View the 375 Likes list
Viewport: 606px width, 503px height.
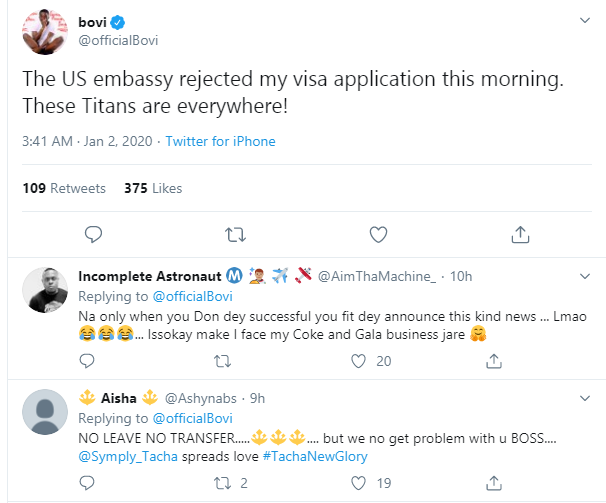pos(153,188)
